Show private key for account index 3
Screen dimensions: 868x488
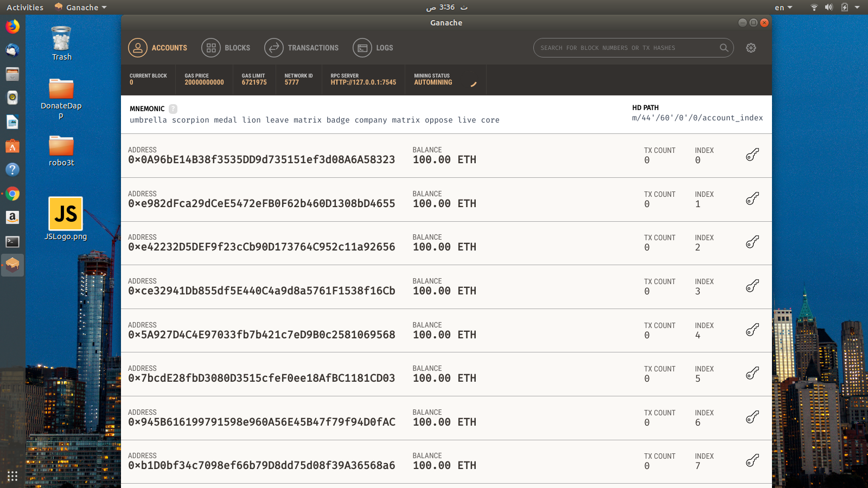point(752,286)
